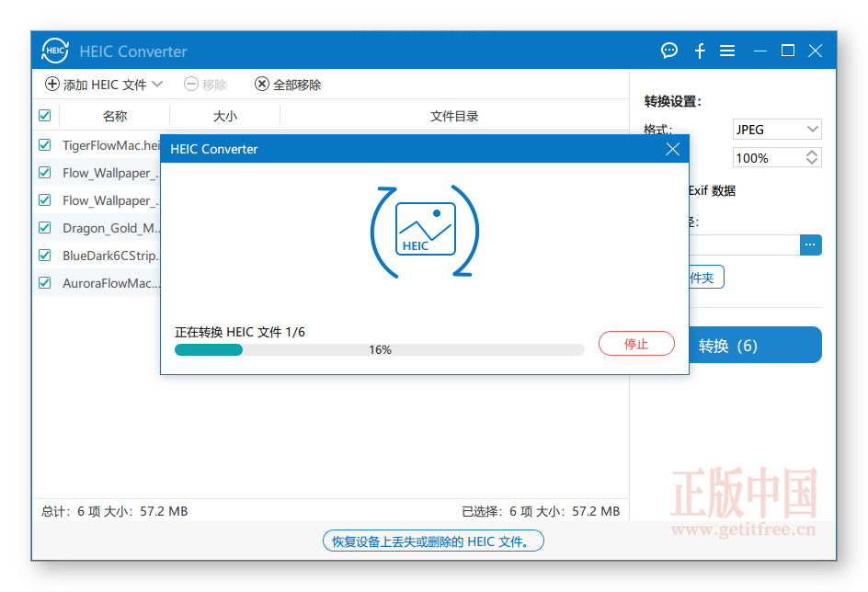This screenshot has height=592, width=868.
Task: Click the 停止 stop button
Action: [636, 344]
